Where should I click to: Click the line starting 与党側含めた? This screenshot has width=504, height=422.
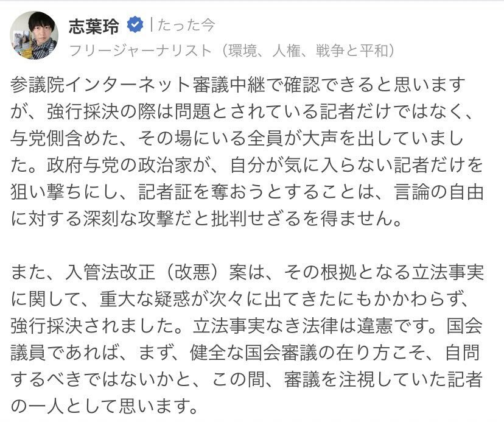click(x=237, y=139)
